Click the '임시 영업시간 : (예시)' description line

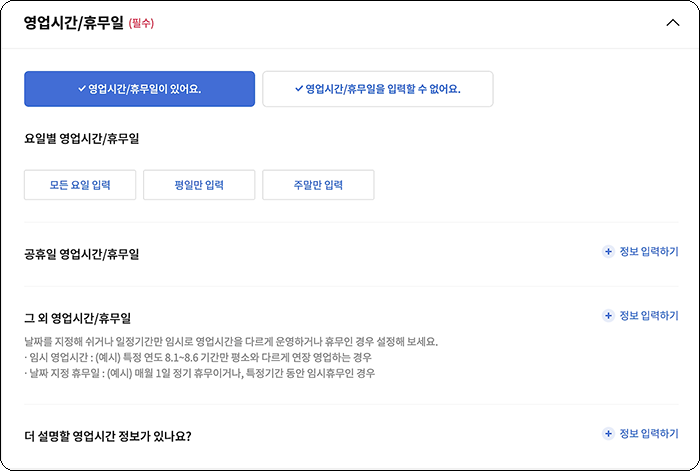point(198,357)
